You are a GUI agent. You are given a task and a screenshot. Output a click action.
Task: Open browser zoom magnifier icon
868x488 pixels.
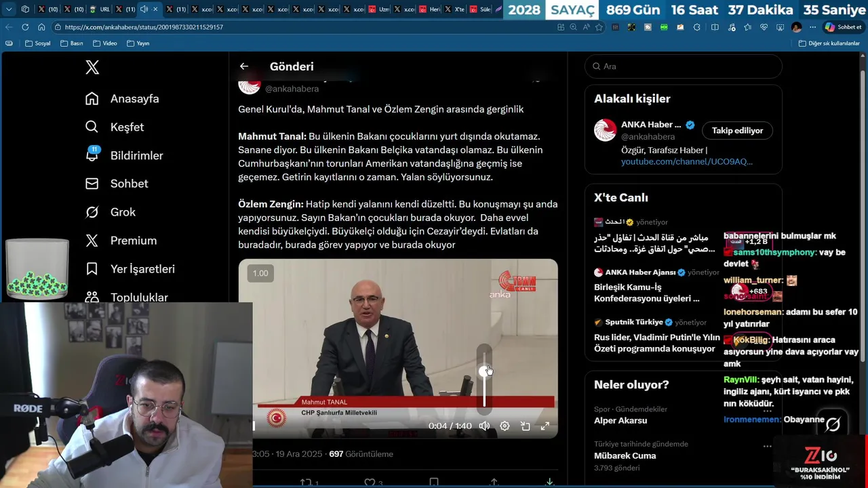pyautogui.click(x=574, y=27)
